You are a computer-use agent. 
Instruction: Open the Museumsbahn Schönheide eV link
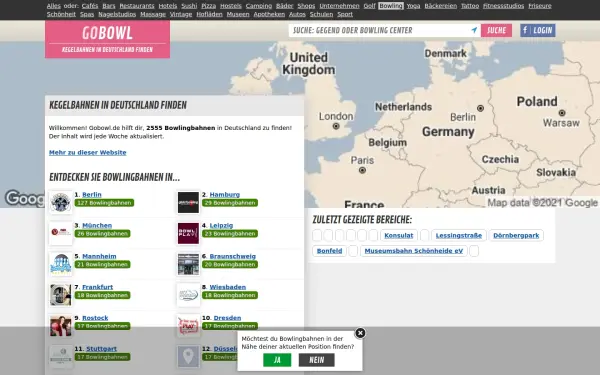[414, 251]
